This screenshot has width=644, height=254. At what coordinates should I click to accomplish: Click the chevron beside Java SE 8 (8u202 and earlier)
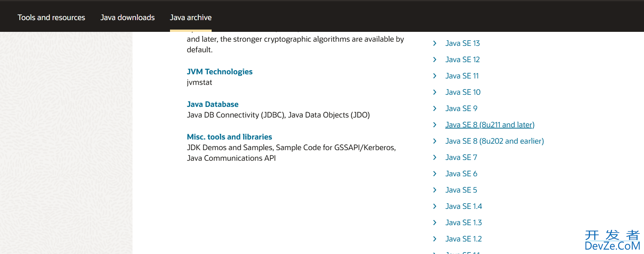click(x=435, y=141)
